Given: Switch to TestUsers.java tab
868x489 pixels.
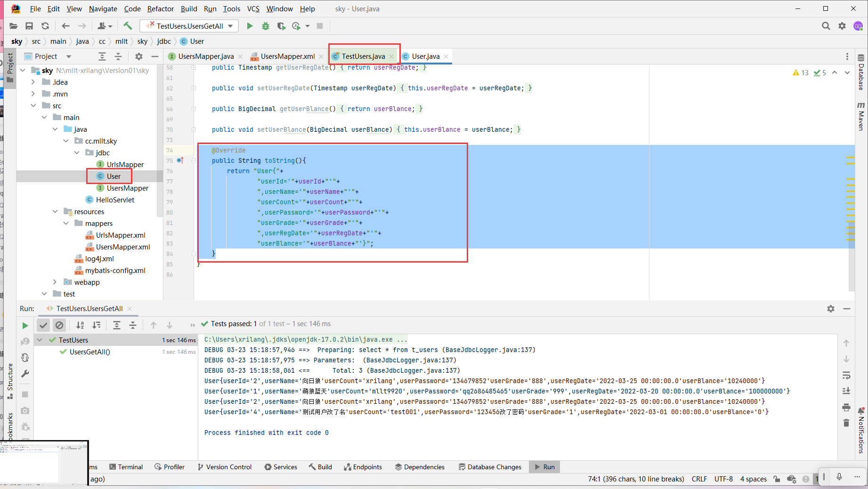Looking at the screenshot, I should pos(363,56).
